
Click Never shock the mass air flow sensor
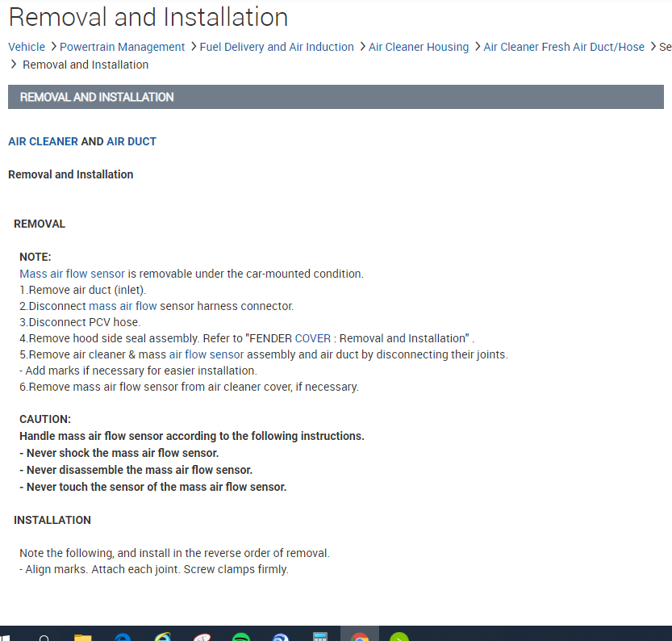coord(119,453)
